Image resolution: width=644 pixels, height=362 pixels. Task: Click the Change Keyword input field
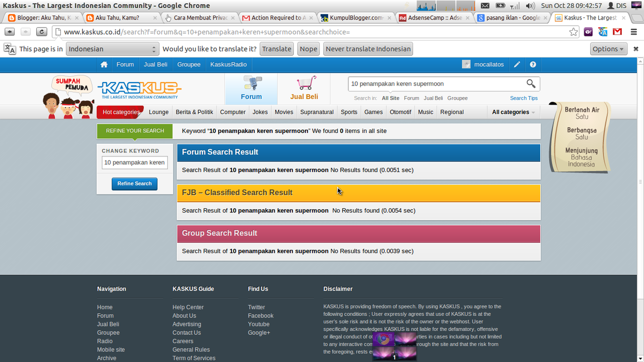point(134,162)
